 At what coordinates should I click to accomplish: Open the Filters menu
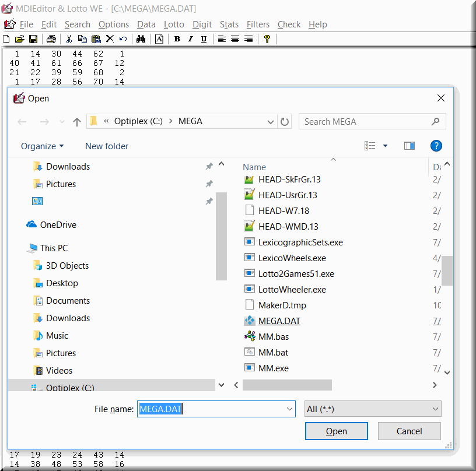(258, 24)
